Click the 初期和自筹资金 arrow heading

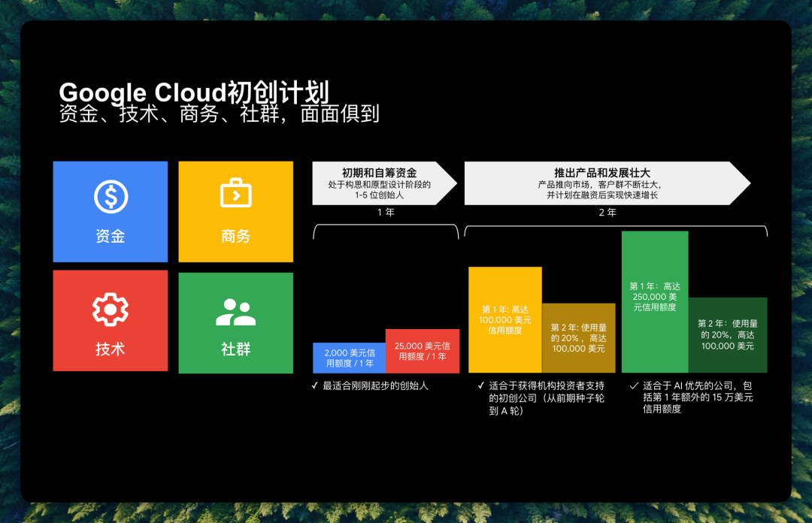tap(379, 173)
